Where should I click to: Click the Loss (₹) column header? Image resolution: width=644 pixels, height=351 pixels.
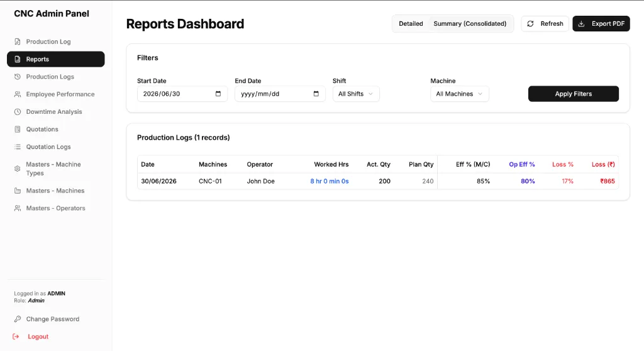coord(603,164)
